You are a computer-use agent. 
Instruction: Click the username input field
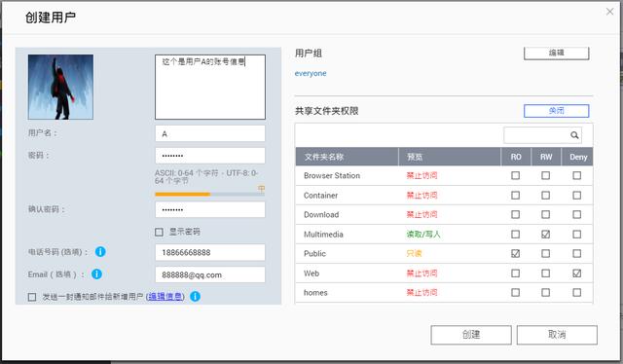[210, 134]
